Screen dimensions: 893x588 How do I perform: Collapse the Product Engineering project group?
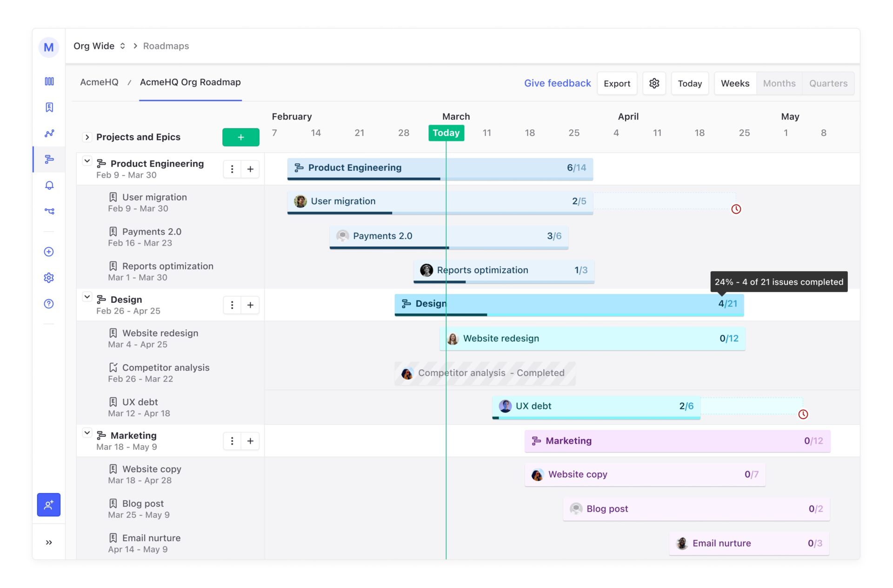point(87,160)
